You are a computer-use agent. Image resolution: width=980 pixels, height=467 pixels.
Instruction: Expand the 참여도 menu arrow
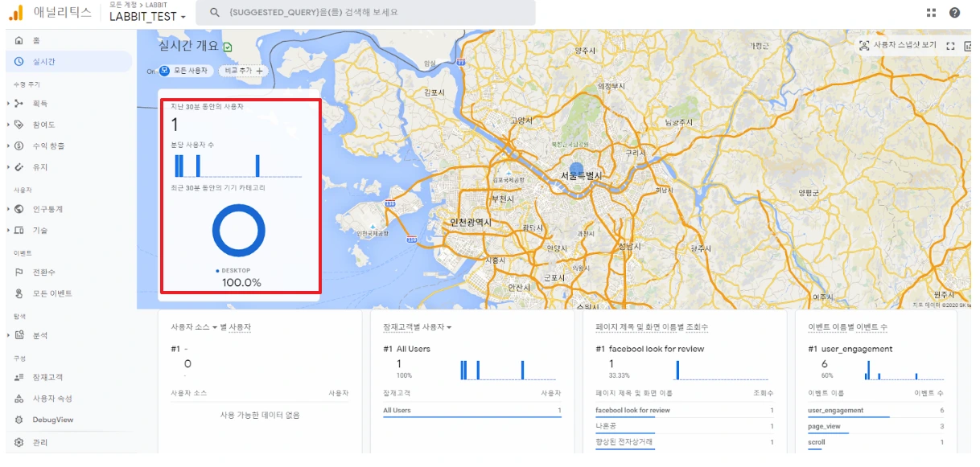7,125
